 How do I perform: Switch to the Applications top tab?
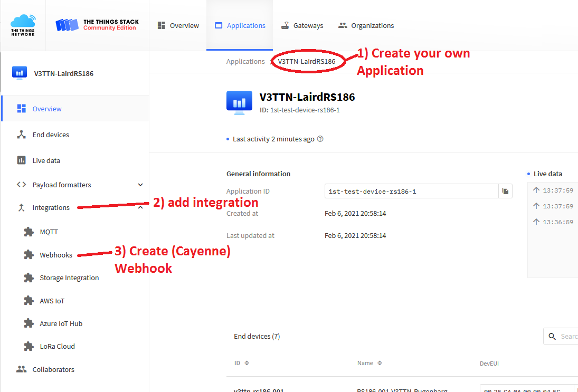[240, 25]
